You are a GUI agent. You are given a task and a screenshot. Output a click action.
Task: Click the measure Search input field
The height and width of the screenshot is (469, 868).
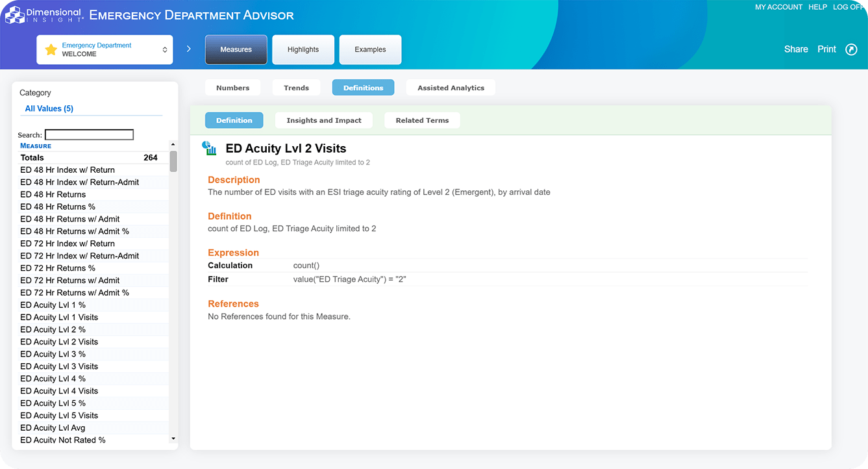click(x=89, y=135)
